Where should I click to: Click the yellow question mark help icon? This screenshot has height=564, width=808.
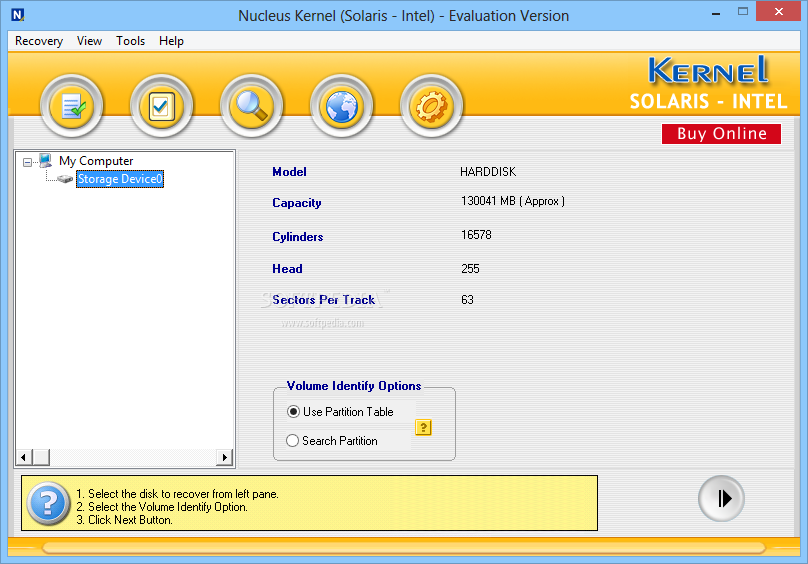tap(423, 427)
